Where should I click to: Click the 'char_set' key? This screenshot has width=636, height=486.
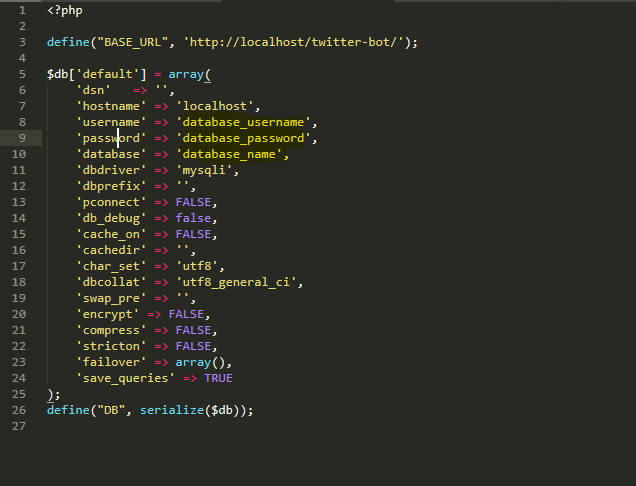coord(111,266)
